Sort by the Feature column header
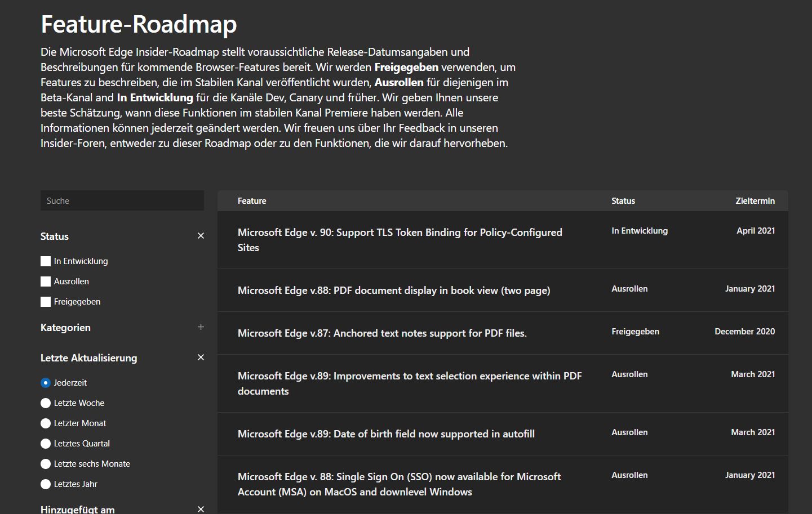 [252, 201]
